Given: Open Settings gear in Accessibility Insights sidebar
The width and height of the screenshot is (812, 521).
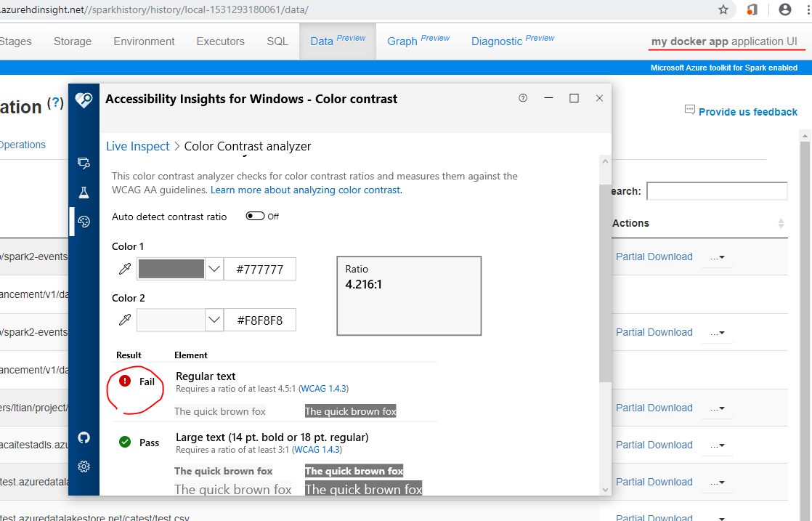Looking at the screenshot, I should (84, 467).
